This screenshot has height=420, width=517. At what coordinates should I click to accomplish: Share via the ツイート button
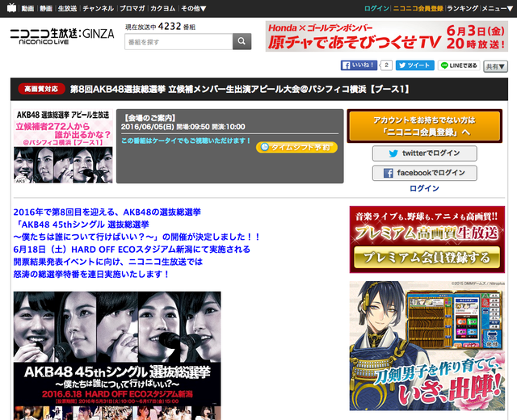(414, 65)
